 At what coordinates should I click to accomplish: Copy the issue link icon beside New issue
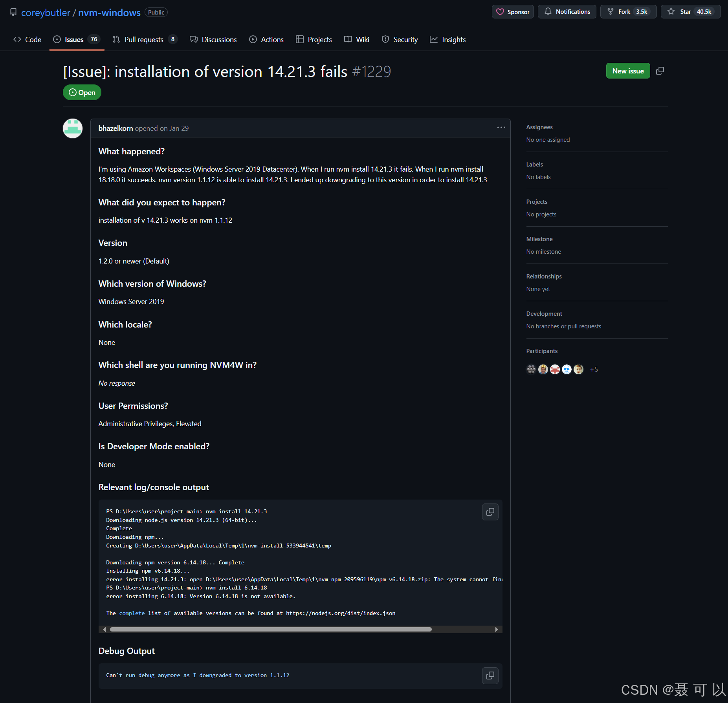pos(660,71)
